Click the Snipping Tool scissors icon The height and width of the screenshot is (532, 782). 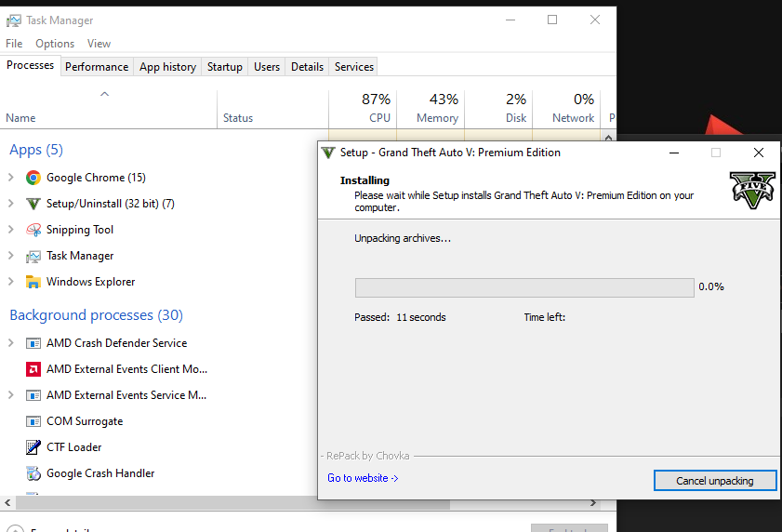tap(33, 230)
